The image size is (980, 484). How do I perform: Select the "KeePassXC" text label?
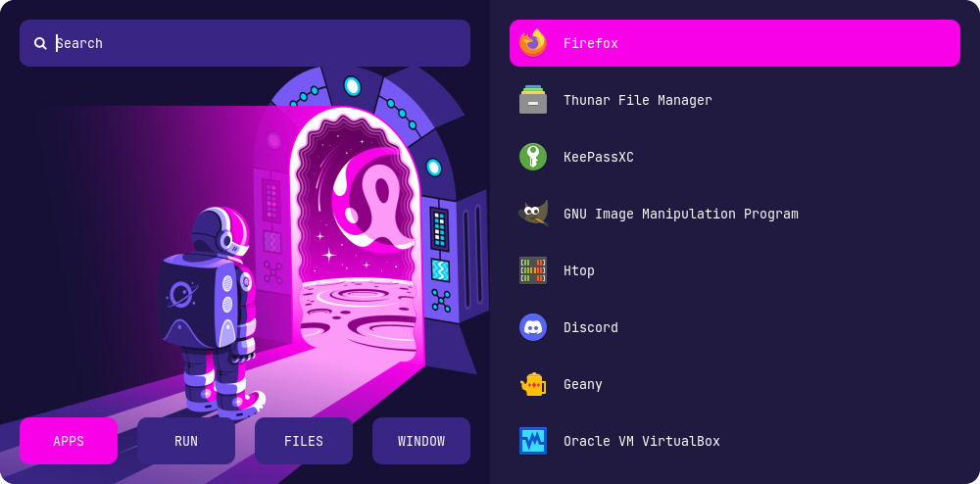coord(598,157)
